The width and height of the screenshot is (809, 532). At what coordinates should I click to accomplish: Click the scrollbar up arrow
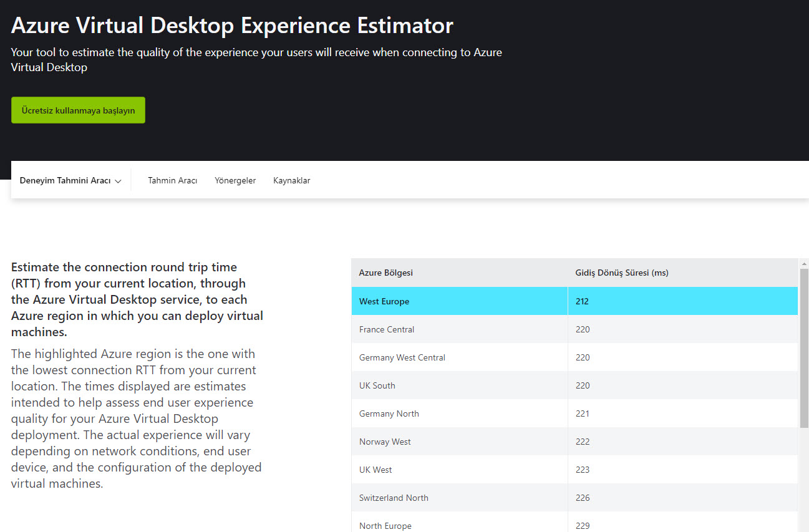(804, 264)
